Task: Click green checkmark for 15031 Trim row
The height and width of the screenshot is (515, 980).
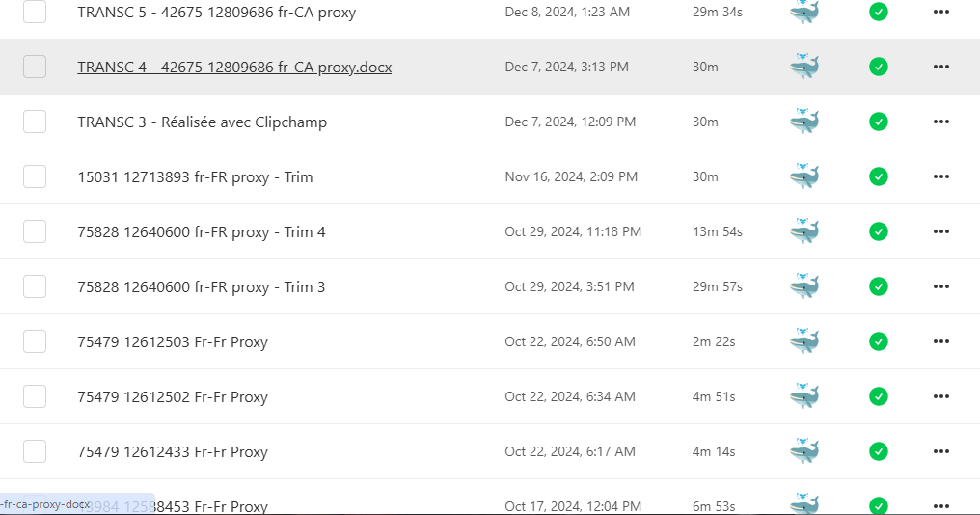Action: click(x=878, y=176)
